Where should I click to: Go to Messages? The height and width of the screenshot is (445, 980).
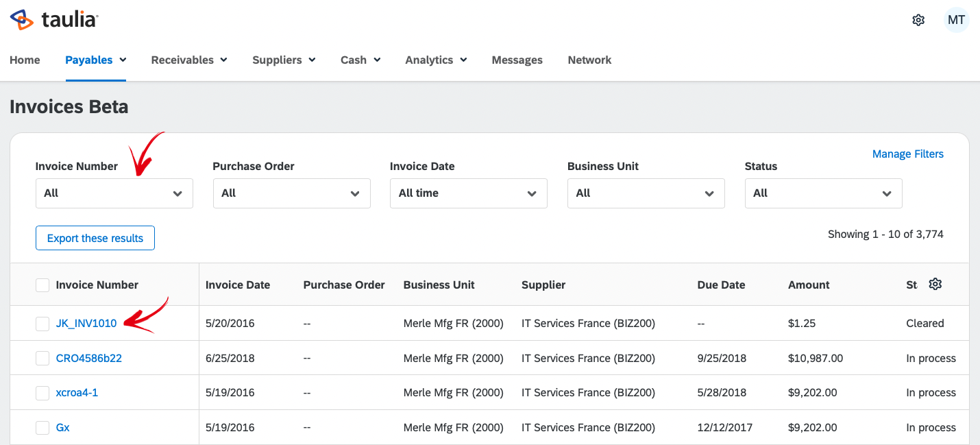517,60
